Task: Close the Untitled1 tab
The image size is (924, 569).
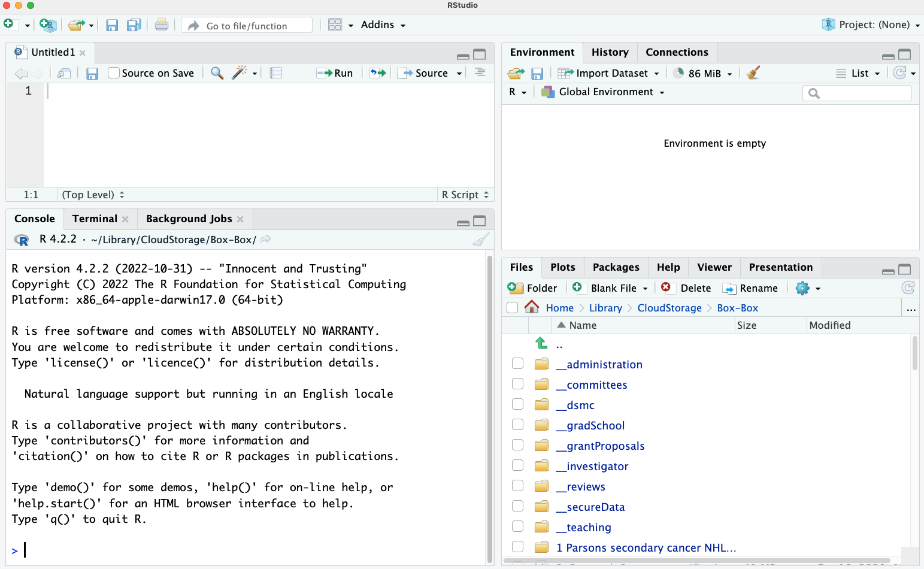Action: coord(83,53)
